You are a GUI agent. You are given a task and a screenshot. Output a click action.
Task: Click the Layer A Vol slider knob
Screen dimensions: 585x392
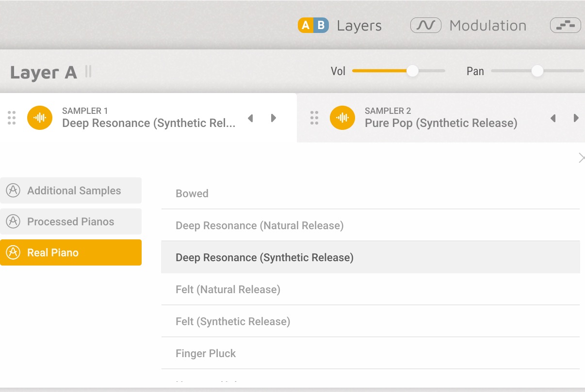pyautogui.click(x=412, y=71)
